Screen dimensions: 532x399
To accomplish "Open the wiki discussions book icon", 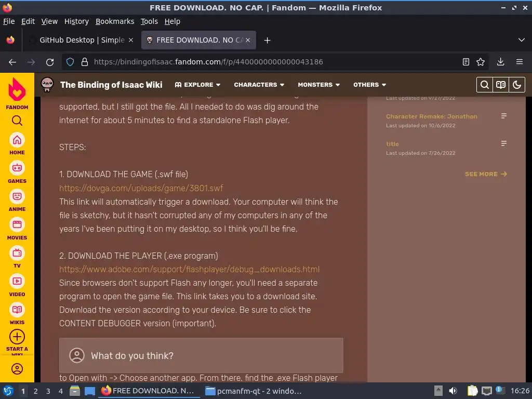I will pos(501,85).
